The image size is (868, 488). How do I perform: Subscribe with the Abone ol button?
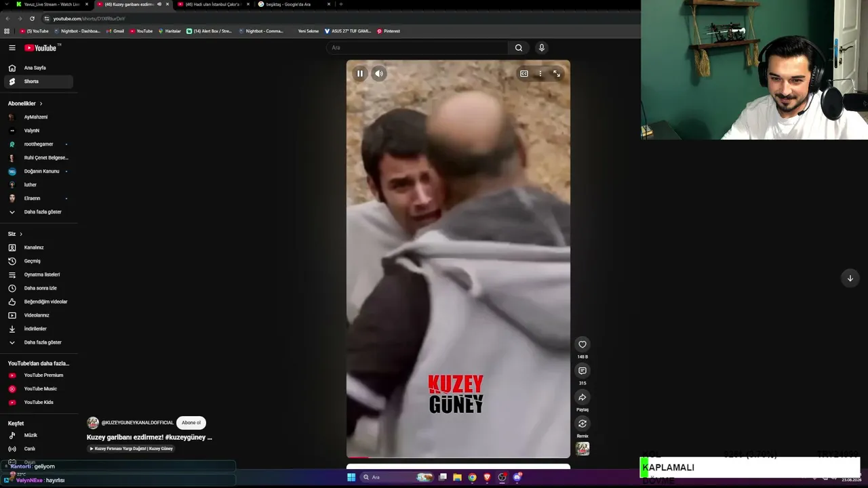tap(191, 422)
